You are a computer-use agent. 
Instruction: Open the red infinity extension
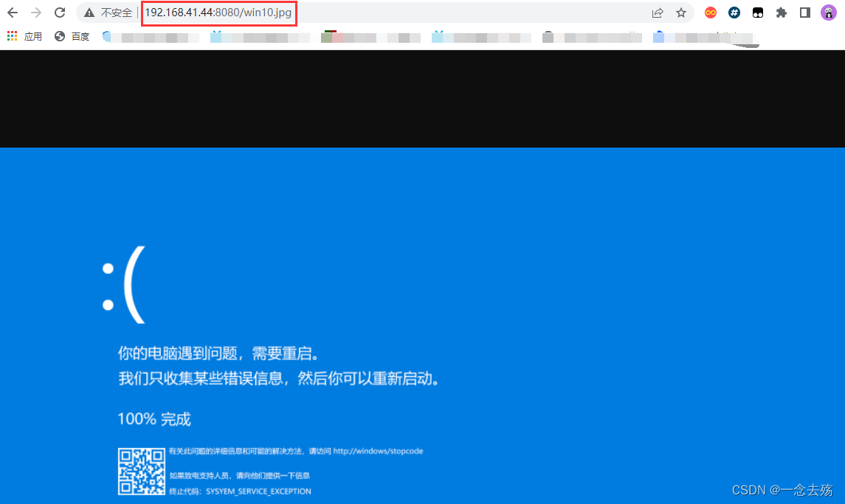[710, 13]
